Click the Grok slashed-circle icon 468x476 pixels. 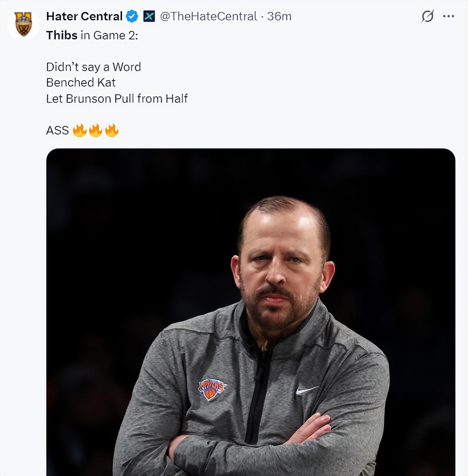point(427,16)
